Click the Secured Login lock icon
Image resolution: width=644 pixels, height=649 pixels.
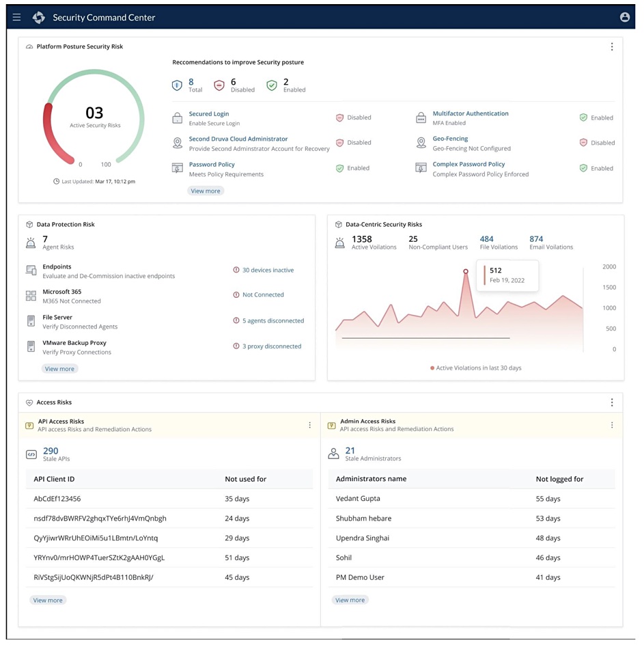click(177, 118)
